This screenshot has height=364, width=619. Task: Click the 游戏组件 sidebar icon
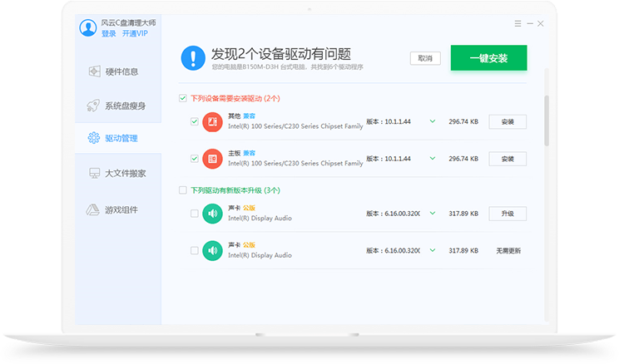(95, 209)
